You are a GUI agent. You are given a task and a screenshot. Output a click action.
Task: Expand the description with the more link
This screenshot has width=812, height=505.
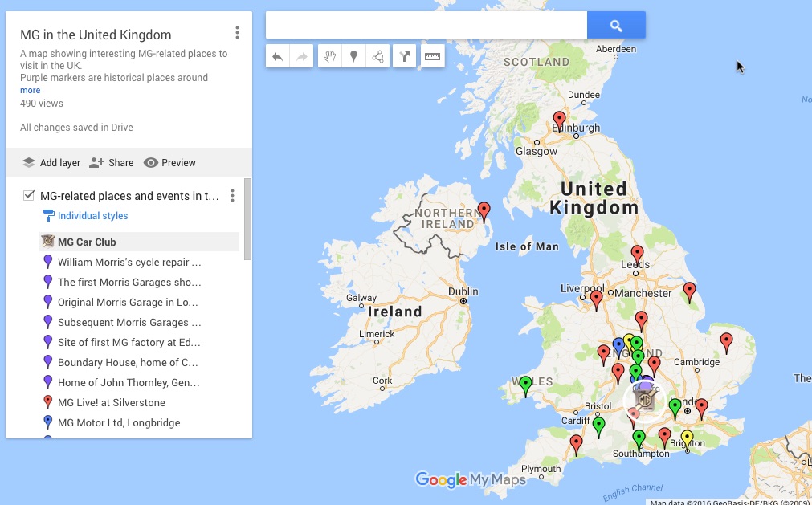click(x=30, y=90)
